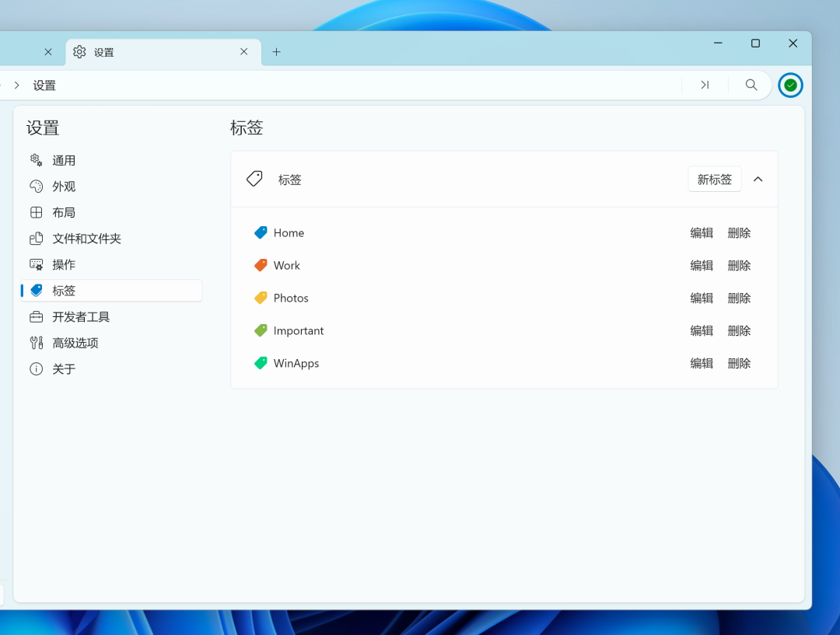Click the orange Work tag icon
Viewport: 840px width, 635px height.
coord(261,265)
